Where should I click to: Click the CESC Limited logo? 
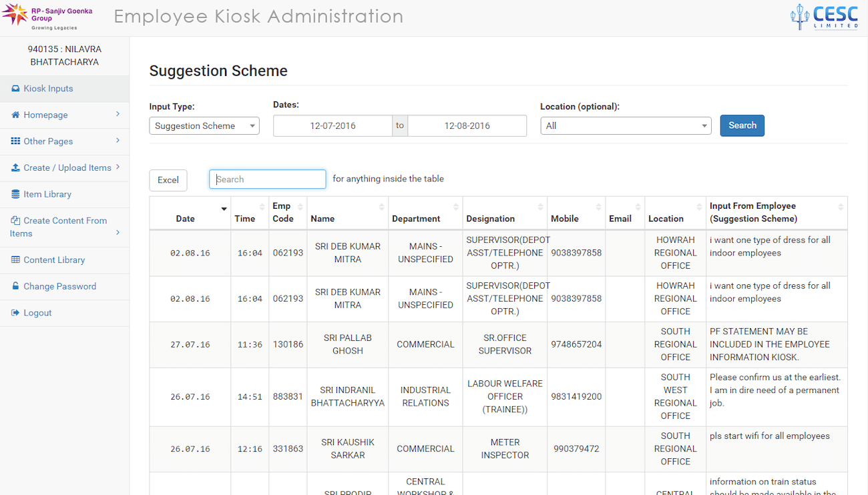point(824,17)
